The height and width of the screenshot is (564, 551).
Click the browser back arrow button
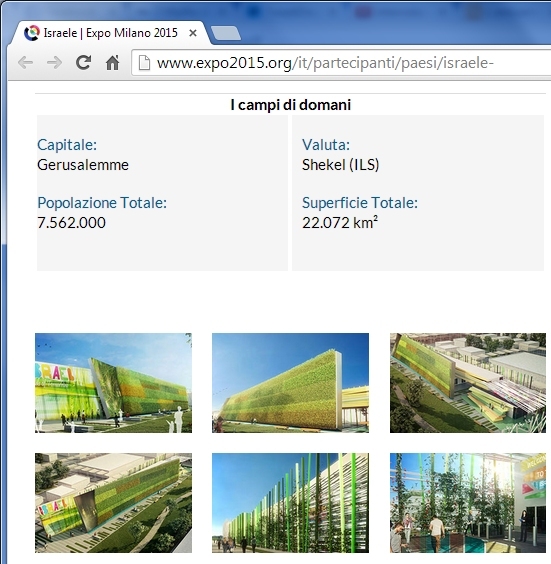pyautogui.click(x=26, y=63)
